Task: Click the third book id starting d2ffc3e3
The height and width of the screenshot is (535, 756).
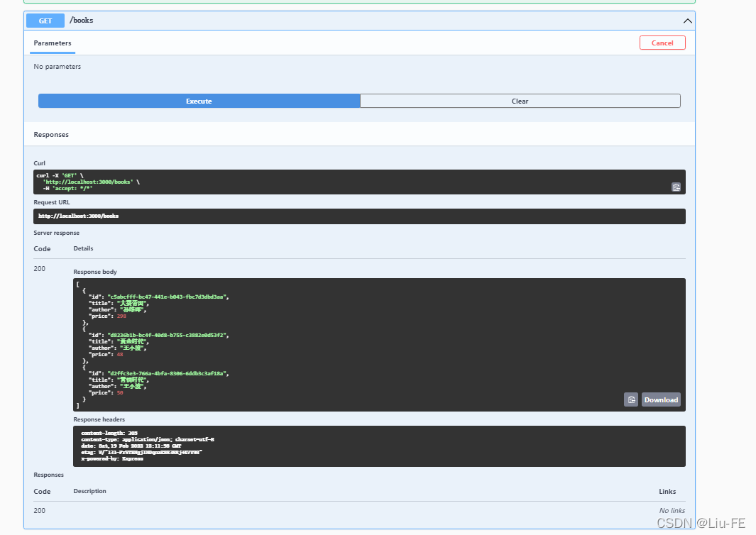Action: (168, 373)
